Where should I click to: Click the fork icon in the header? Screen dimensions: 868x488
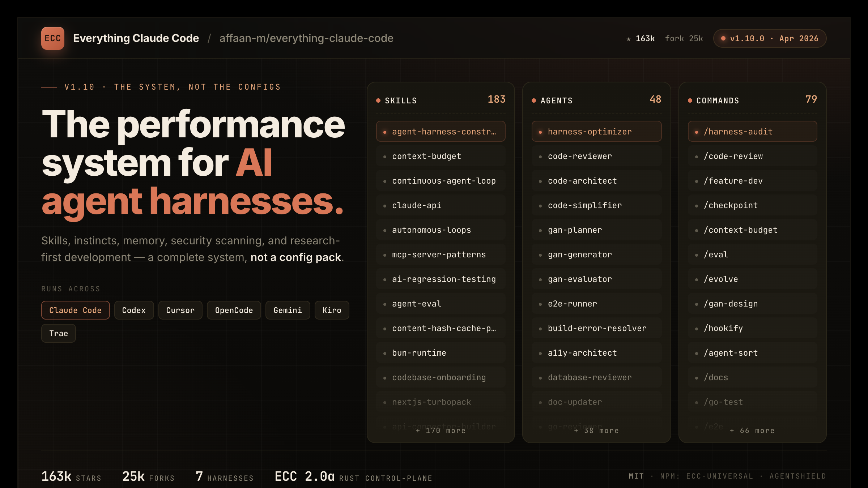click(675, 38)
